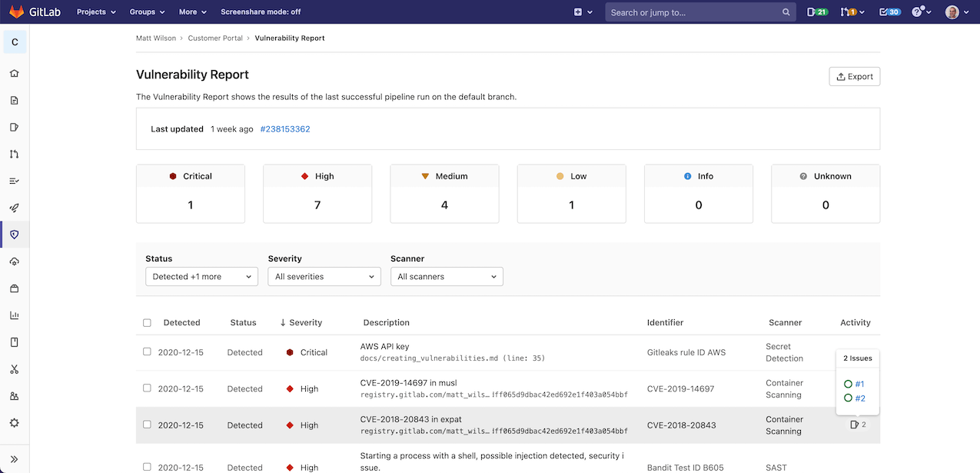
Task: Open the Status filter dropdown
Action: (x=201, y=277)
